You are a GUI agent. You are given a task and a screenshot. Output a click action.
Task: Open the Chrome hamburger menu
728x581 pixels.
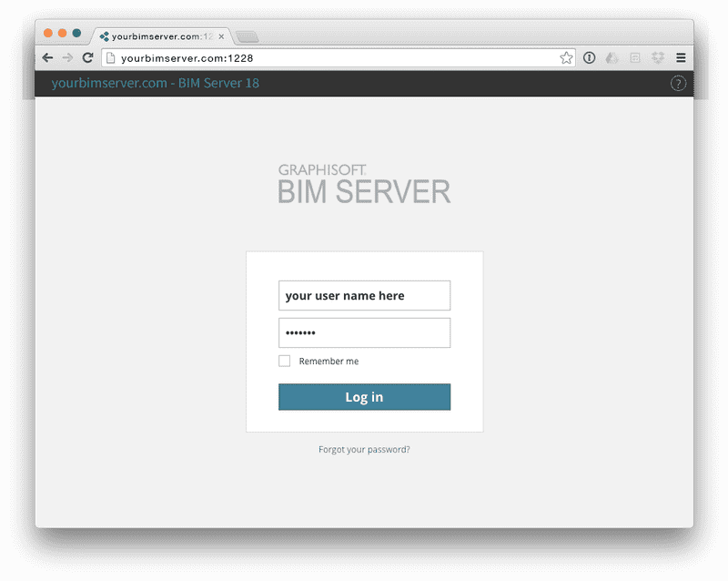click(x=681, y=58)
